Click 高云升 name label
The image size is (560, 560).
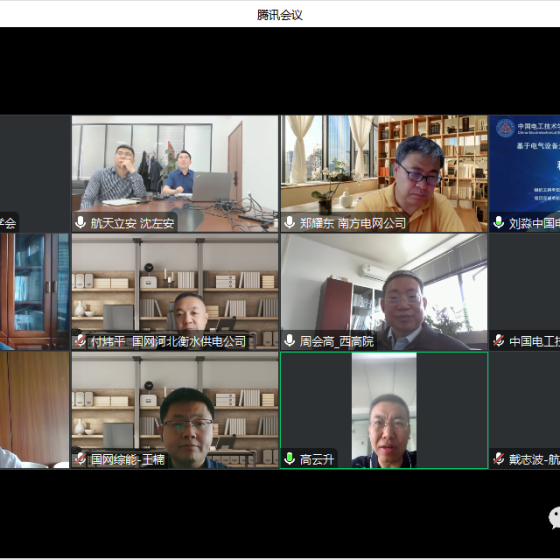click(x=317, y=459)
